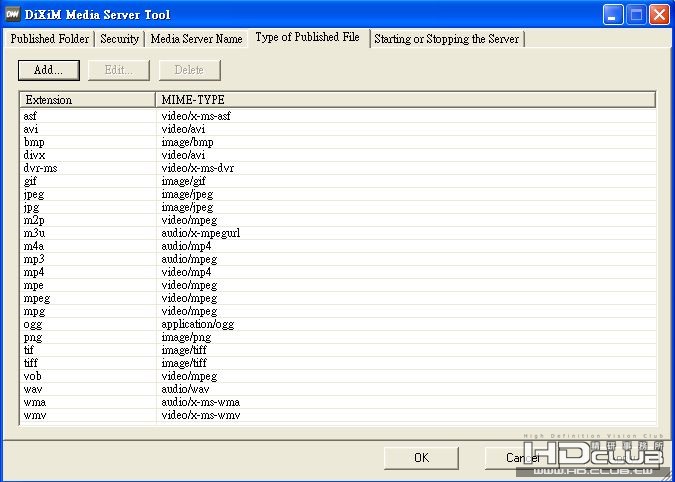Go to Starting or Stopping the Server tab
The image size is (675, 482).
(446, 39)
